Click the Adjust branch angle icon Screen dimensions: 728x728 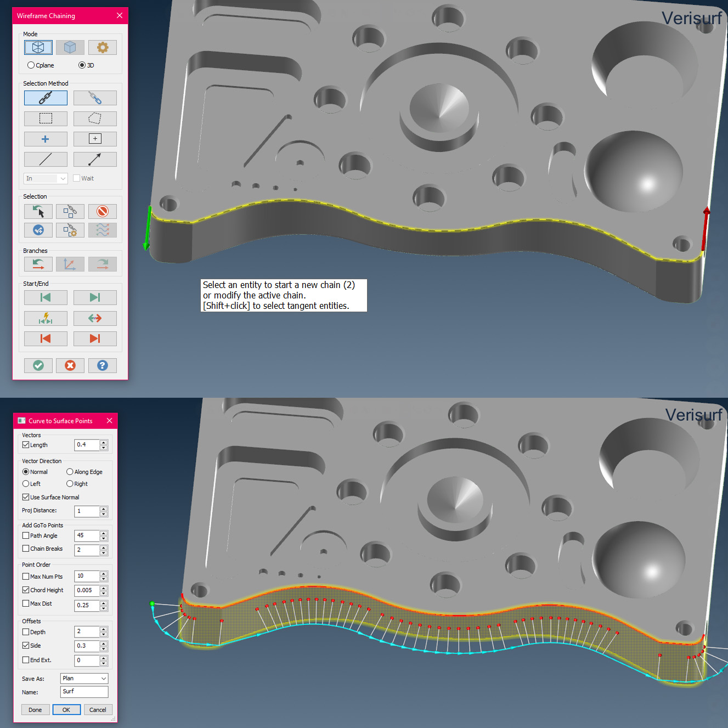tap(70, 264)
